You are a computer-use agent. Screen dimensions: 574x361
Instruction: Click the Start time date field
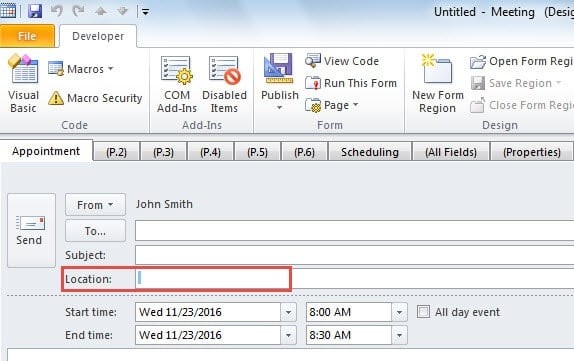click(x=208, y=312)
